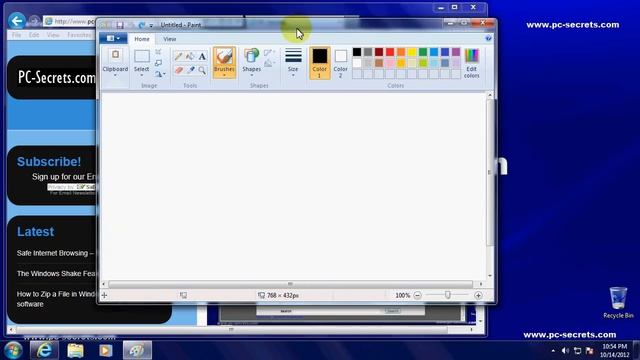Image resolution: width=640 pixels, height=360 pixels.
Task: Open File menu in Internet Explorer
Action: (16, 35)
